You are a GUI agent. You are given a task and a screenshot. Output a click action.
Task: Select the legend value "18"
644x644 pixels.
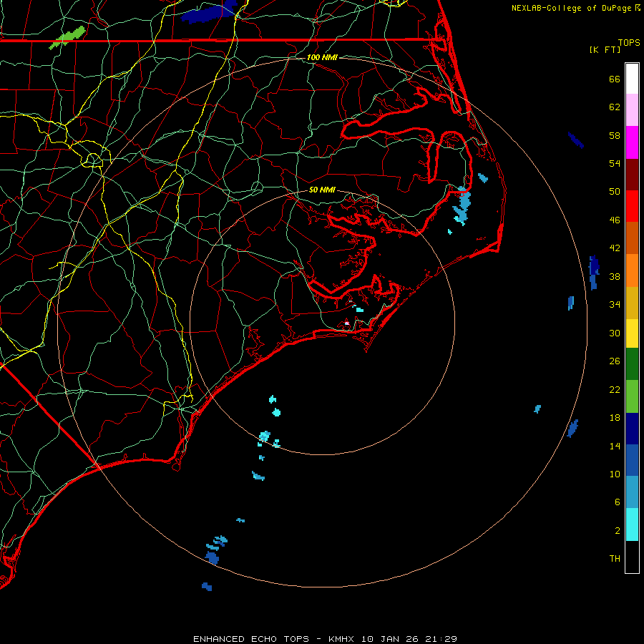click(x=615, y=418)
